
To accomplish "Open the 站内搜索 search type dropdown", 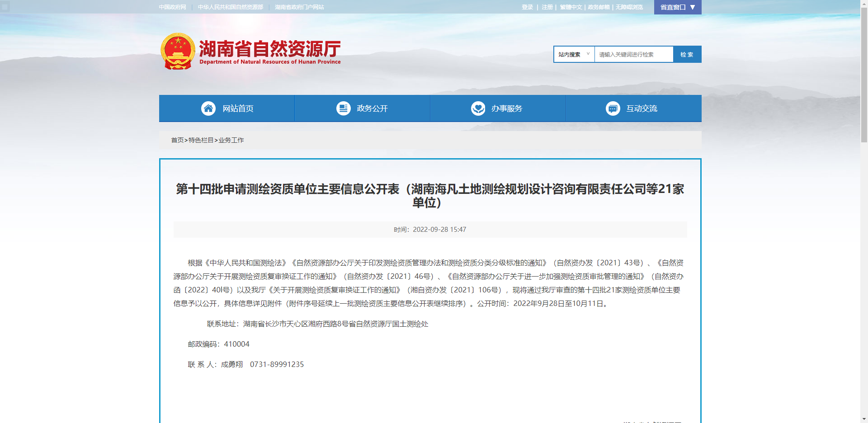I will (x=574, y=54).
